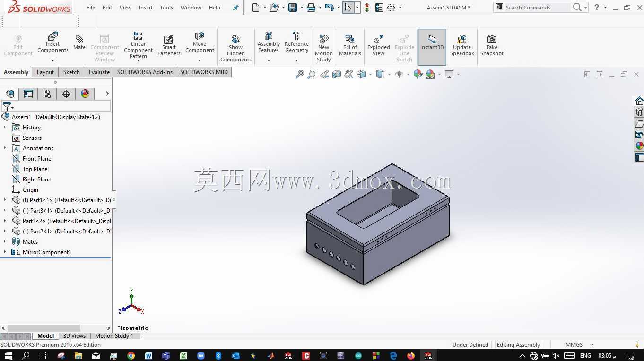Open the Insert menu
The width and height of the screenshot is (644, 361).
[146, 8]
